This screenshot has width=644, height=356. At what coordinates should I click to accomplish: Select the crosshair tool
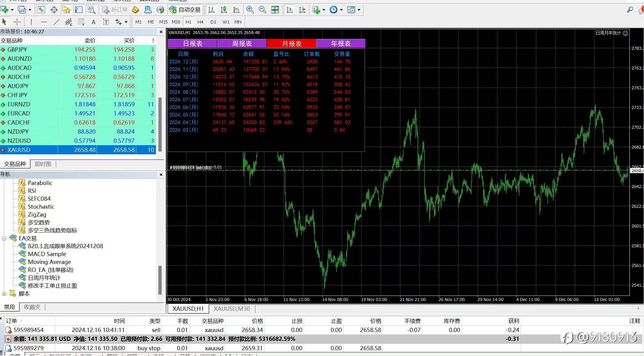pos(17,22)
